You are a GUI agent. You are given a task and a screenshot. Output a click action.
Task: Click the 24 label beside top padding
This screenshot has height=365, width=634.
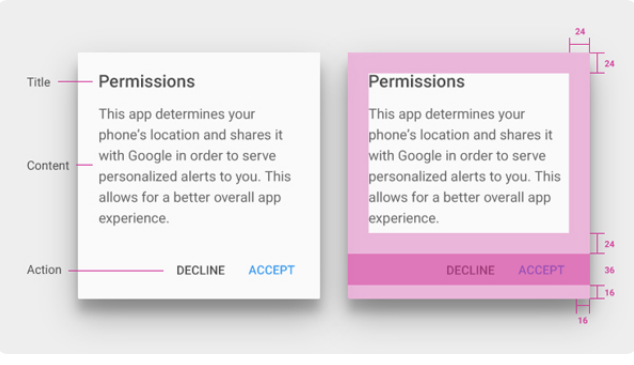(x=609, y=63)
